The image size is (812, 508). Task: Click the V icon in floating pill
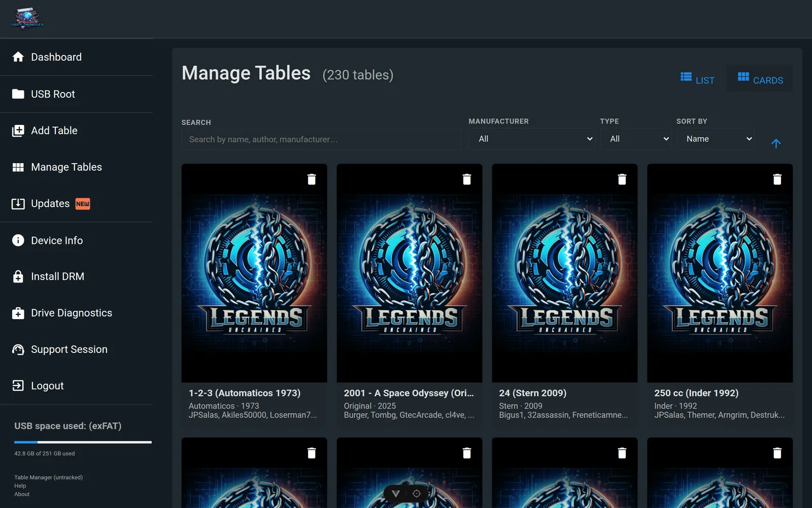[x=396, y=494]
